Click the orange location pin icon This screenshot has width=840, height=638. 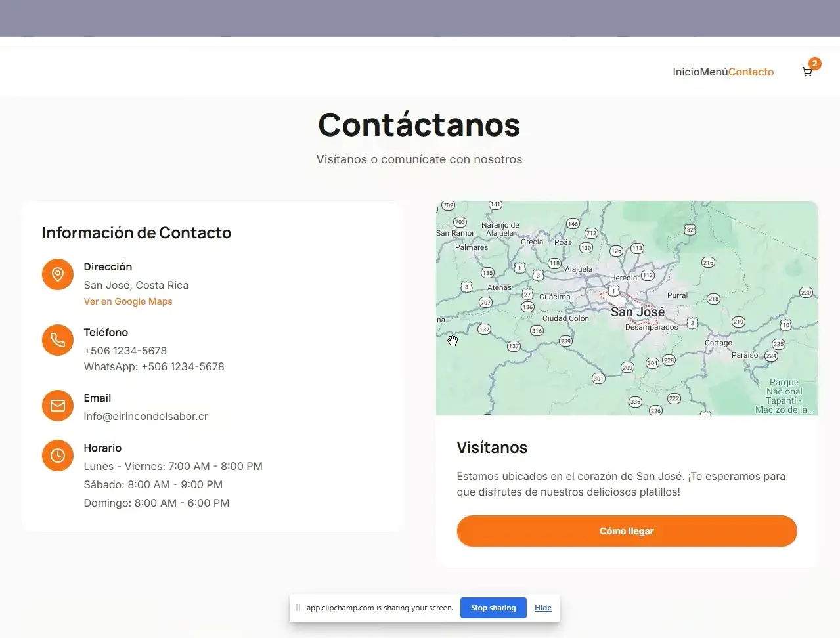[x=58, y=274]
